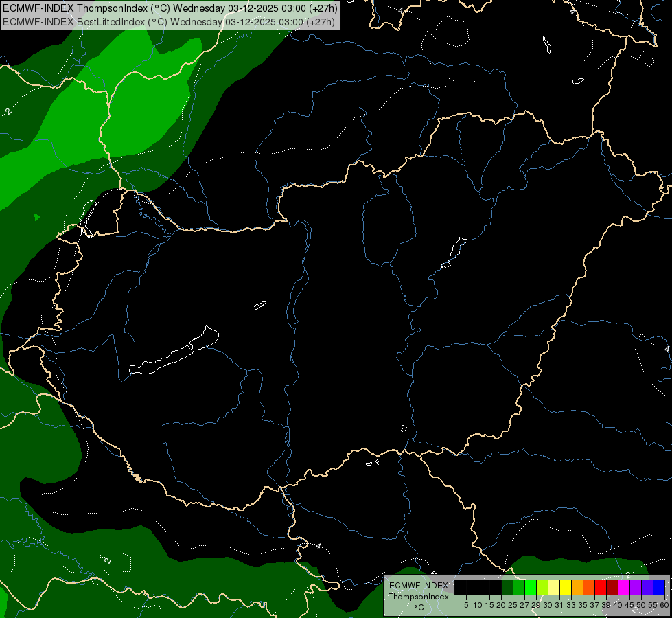Click the BestLiftedIndex title line at top
This screenshot has height=618, width=672.
pos(169,22)
